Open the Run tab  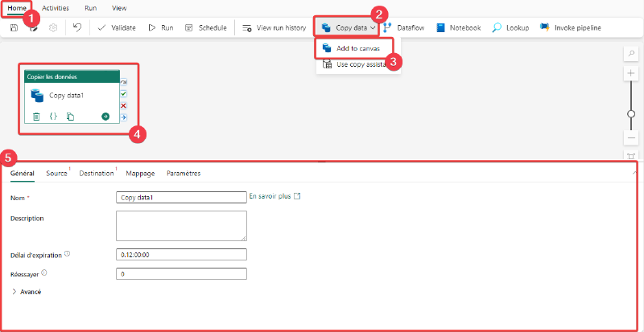point(91,8)
